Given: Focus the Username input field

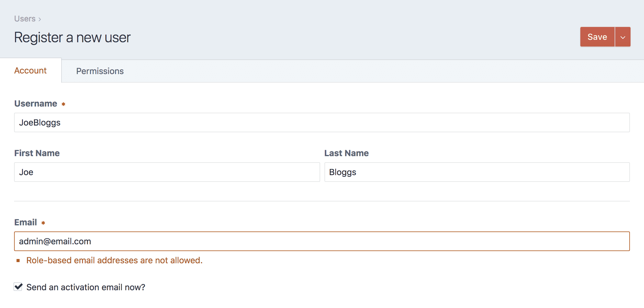Looking at the screenshot, I should [322, 122].
